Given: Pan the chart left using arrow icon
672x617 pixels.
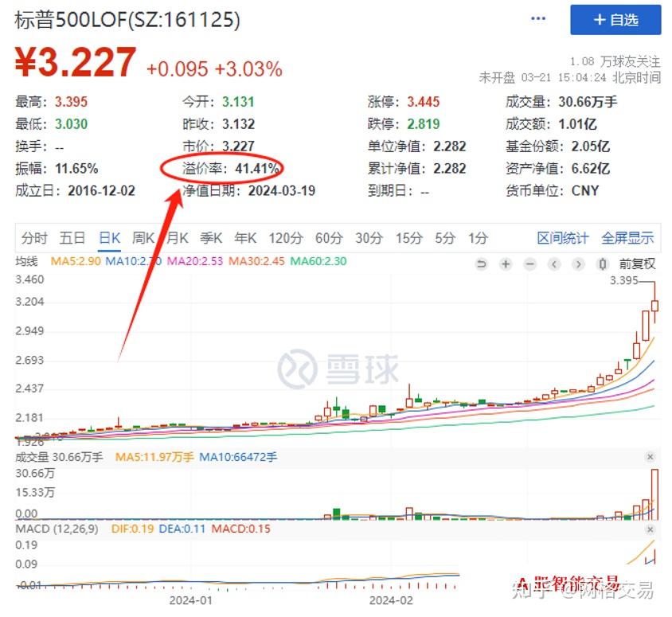Looking at the screenshot, I should 553,264.
